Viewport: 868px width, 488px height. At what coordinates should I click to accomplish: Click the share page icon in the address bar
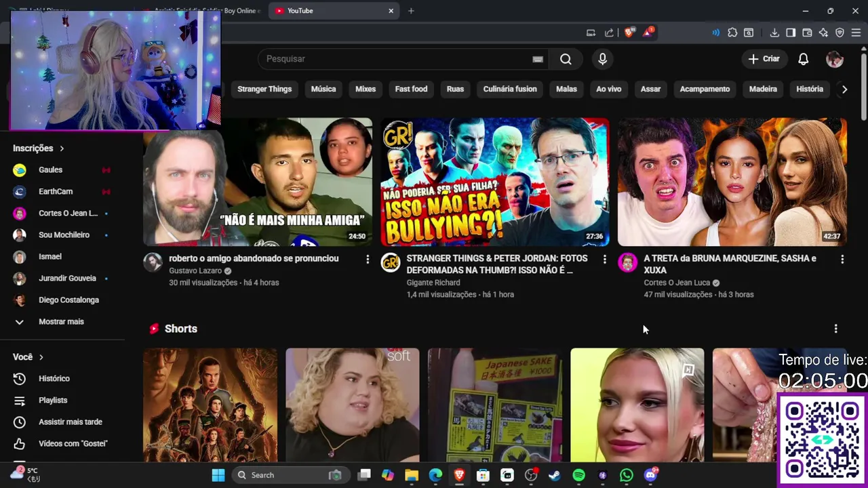point(609,33)
